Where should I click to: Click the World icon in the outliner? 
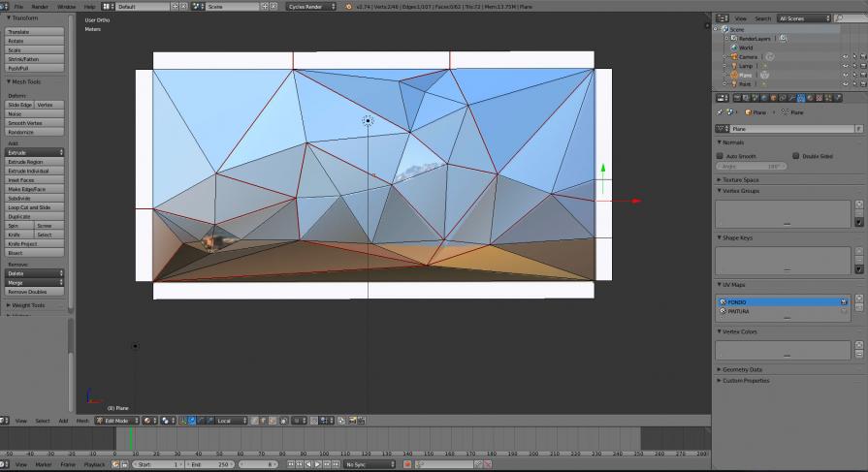point(733,47)
